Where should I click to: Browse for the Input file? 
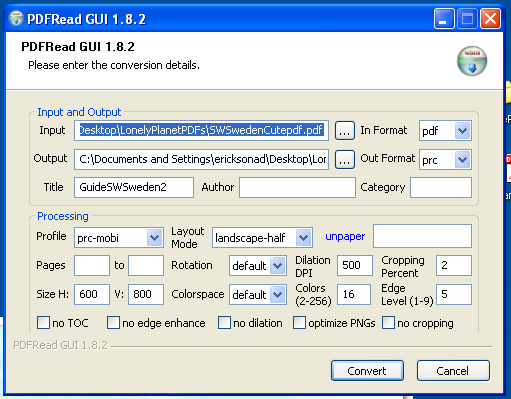[x=345, y=131]
